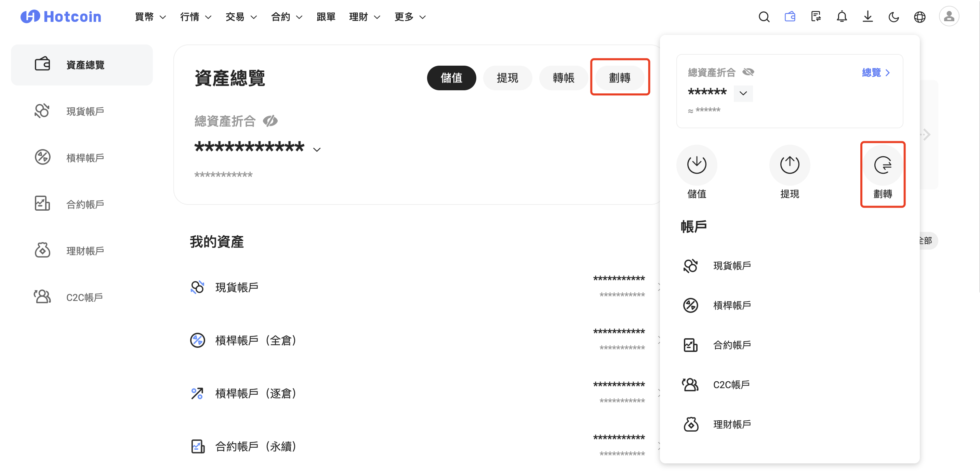Screen dimensions: 980x474
Task: Select 槓桿帳戶 in the left sidebar
Action: 84,158
